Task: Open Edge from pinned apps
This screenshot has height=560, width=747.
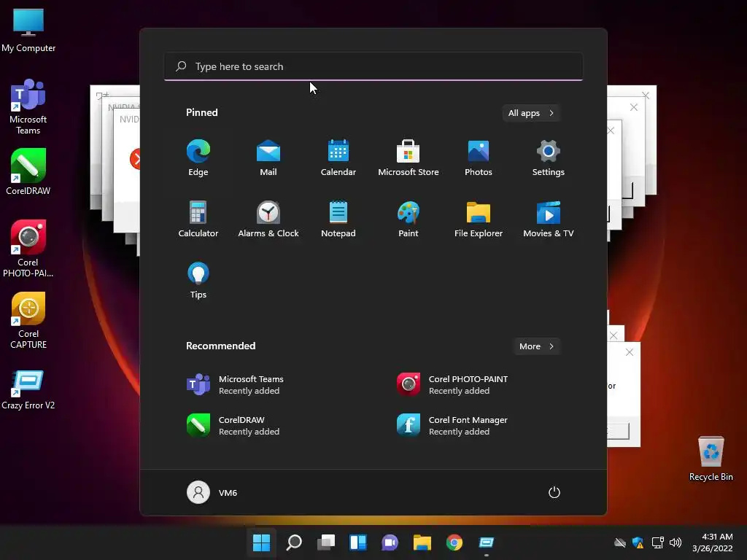Action: (198, 157)
